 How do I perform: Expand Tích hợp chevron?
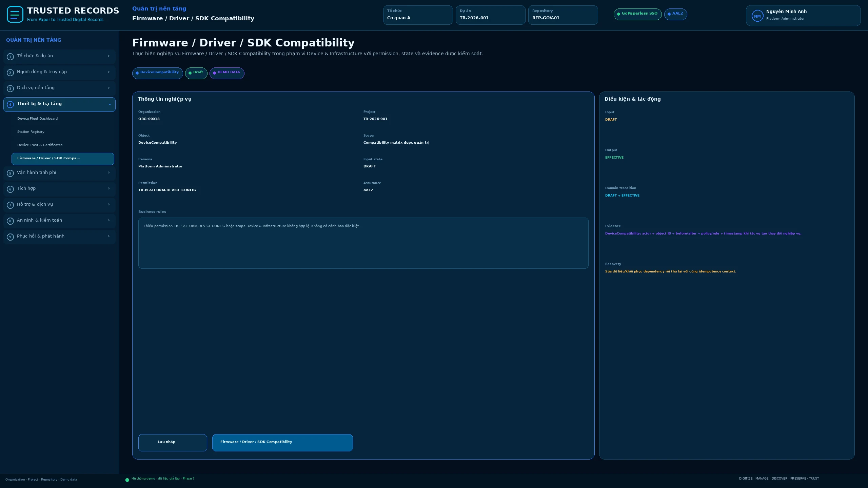click(109, 188)
